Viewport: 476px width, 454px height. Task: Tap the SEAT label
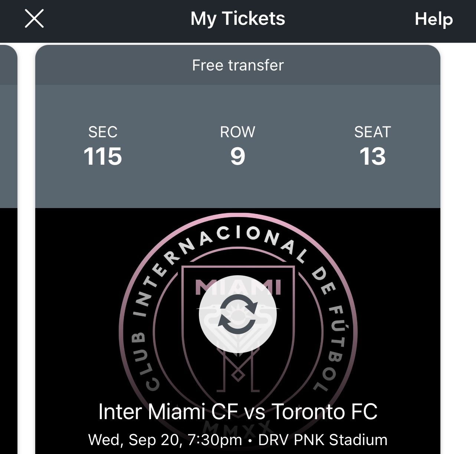[372, 132]
